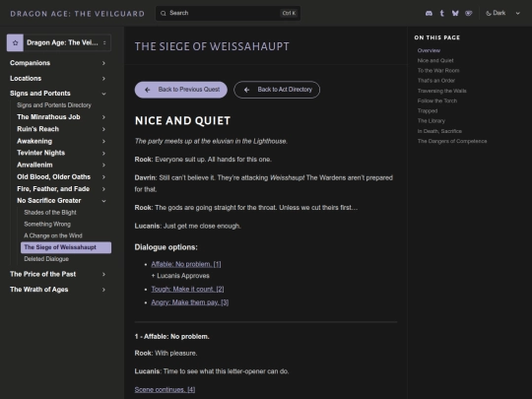Collapse the No Sacrifice Greater chevron
Image resolution: width=532 pixels, height=399 pixels.
click(103, 201)
